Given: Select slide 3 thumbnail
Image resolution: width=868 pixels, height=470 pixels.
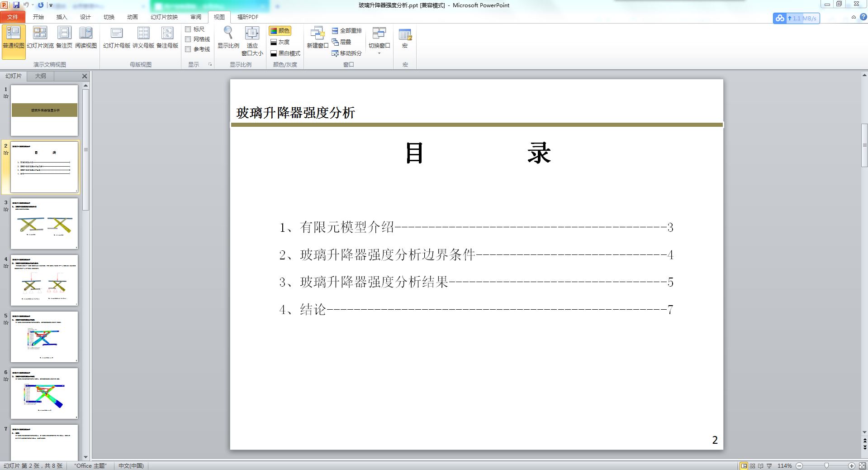Looking at the screenshot, I should [44, 224].
